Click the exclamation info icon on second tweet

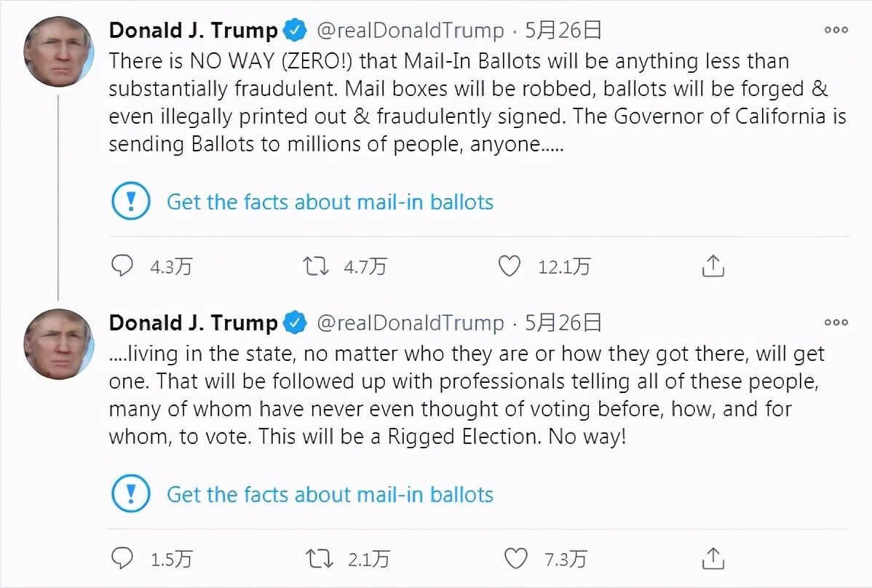[x=131, y=495]
